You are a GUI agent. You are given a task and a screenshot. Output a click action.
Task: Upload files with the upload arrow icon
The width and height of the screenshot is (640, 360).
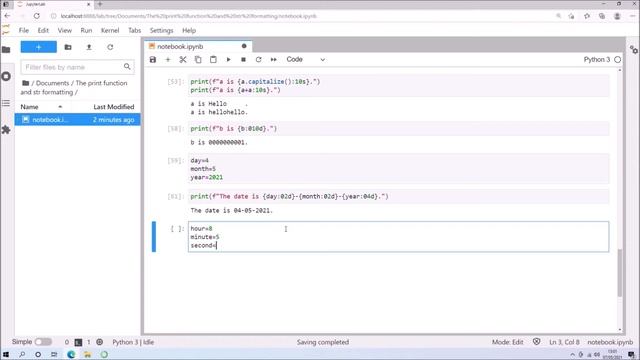coord(89,47)
